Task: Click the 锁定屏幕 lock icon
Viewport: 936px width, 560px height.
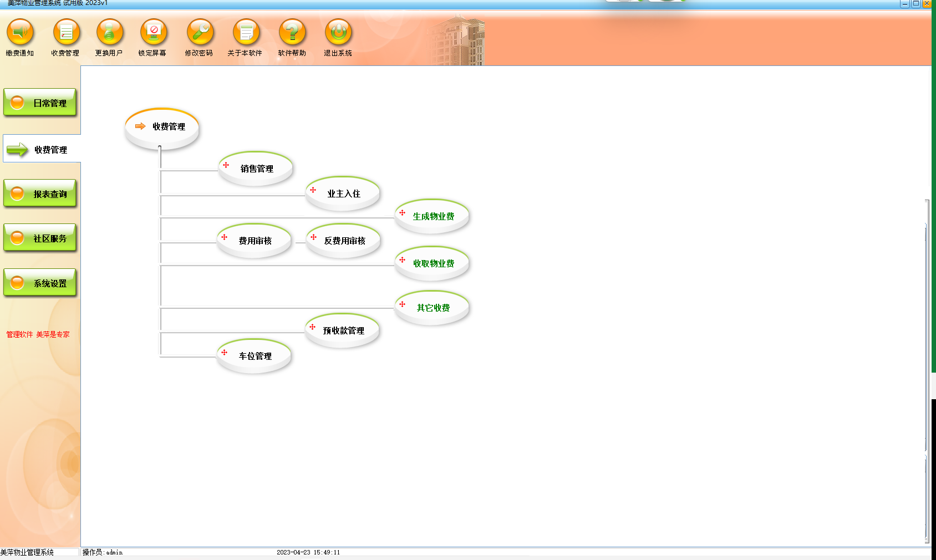Action: point(154,33)
